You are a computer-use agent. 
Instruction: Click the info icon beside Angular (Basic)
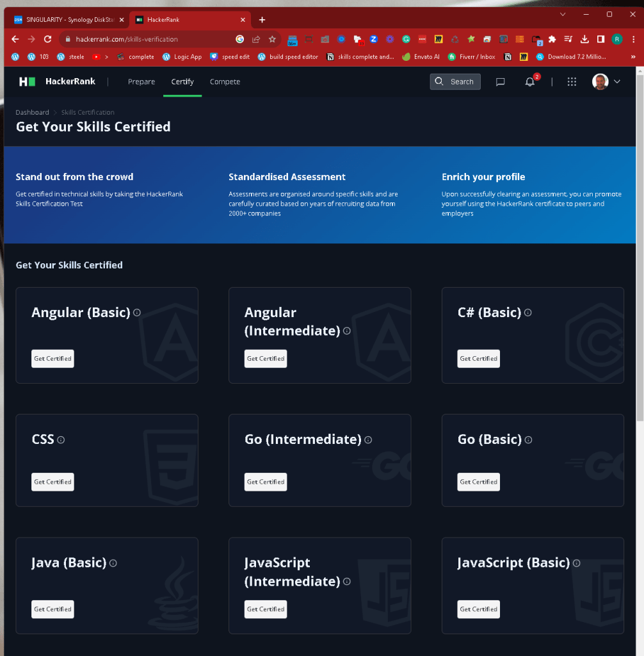click(x=137, y=313)
